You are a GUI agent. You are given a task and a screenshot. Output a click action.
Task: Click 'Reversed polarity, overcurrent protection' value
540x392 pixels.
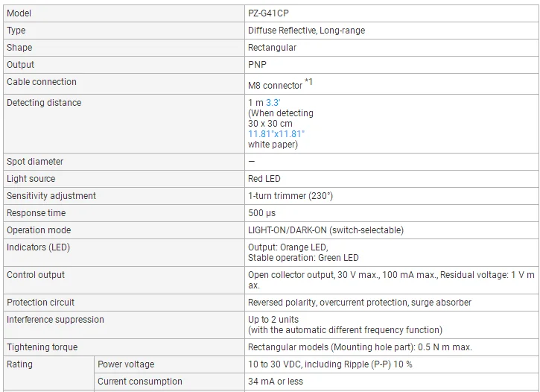328,303
